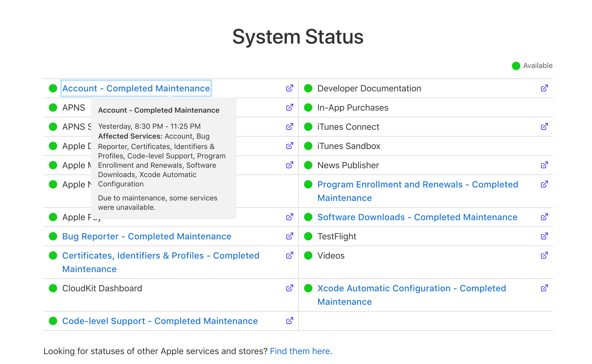
Task: Click the 'Available' legend label
Action: [x=538, y=66]
